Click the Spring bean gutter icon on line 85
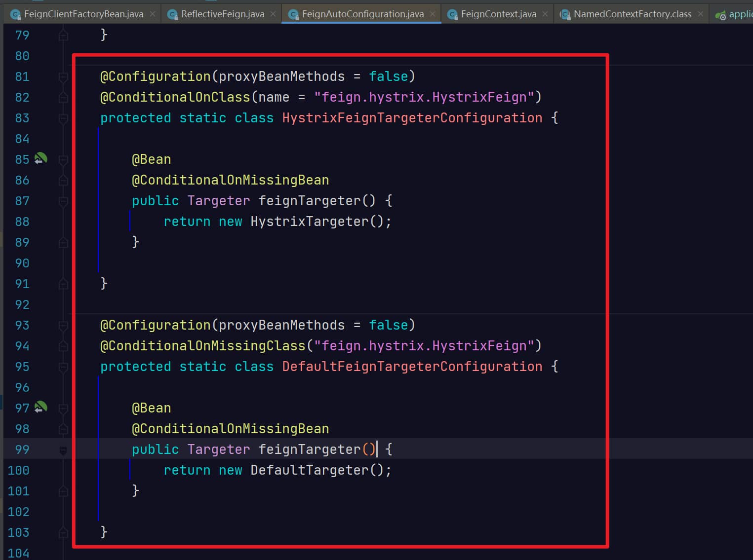Screen dimensions: 753x560 coord(40,158)
